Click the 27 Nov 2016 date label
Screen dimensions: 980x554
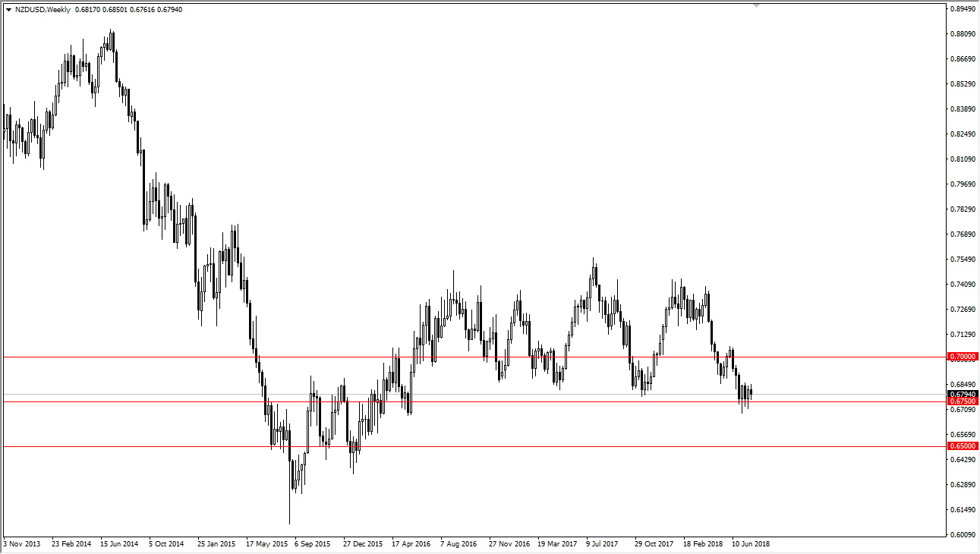[x=509, y=543]
